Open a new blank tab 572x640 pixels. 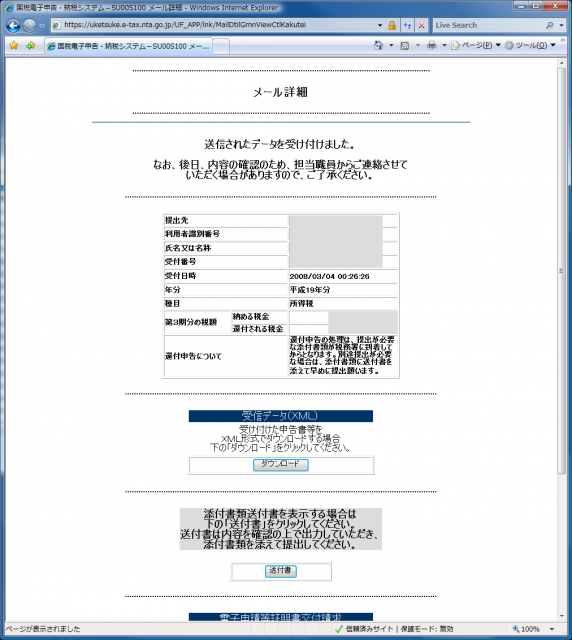(221, 47)
